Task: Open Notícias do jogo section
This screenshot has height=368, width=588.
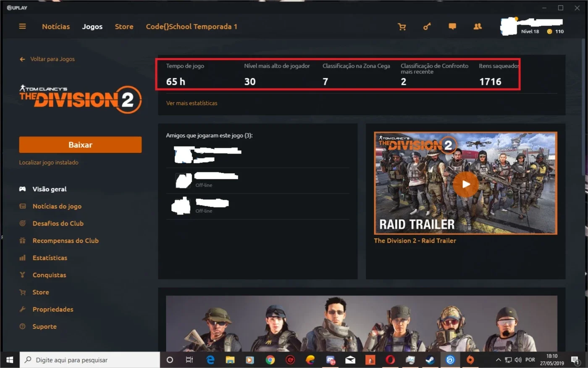Action: click(x=57, y=207)
